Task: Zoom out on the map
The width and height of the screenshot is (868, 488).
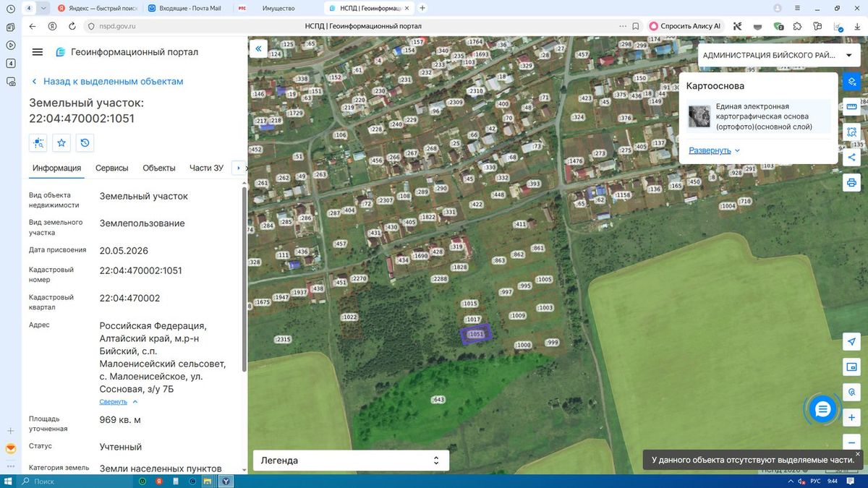Action: pos(851,442)
